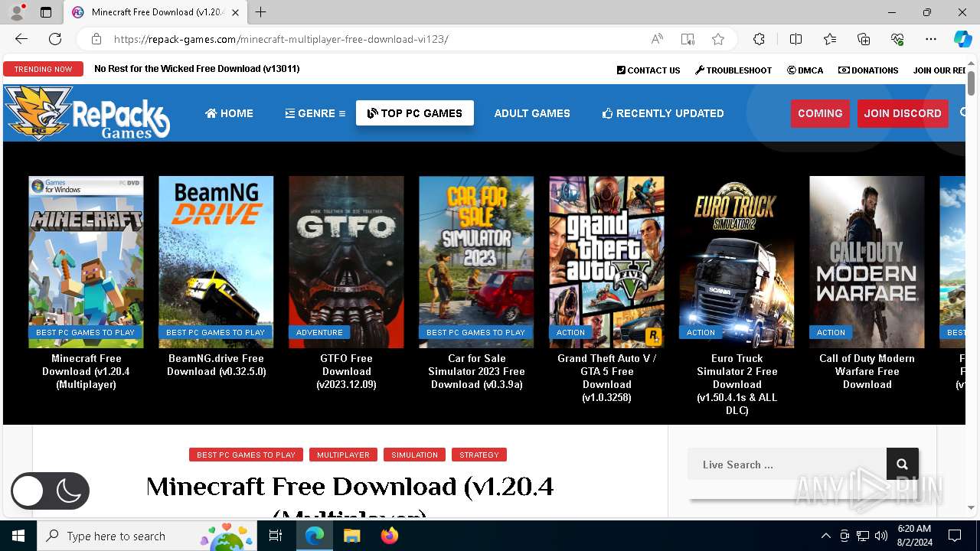Image resolution: width=980 pixels, height=551 pixels.
Task: Open a new browser tab
Action: point(261,12)
